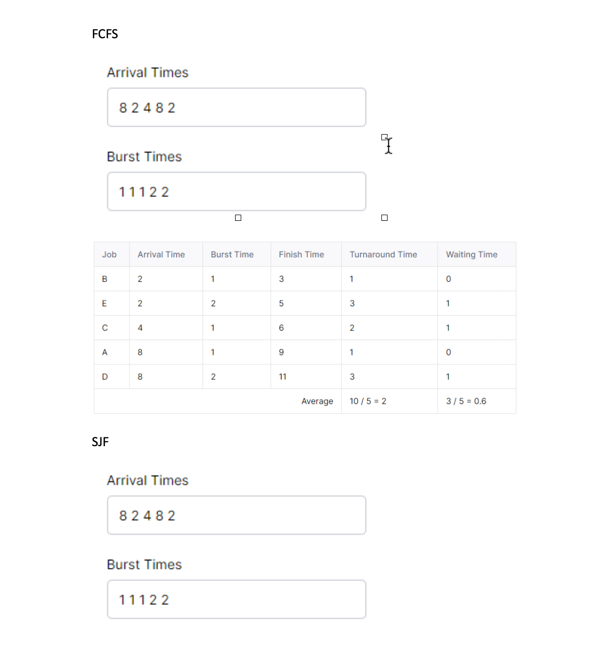The width and height of the screenshot is (616, 672).
Task: Click the Average turnaround value 10 / 5 = 2
Action: [x=368, y=401]
